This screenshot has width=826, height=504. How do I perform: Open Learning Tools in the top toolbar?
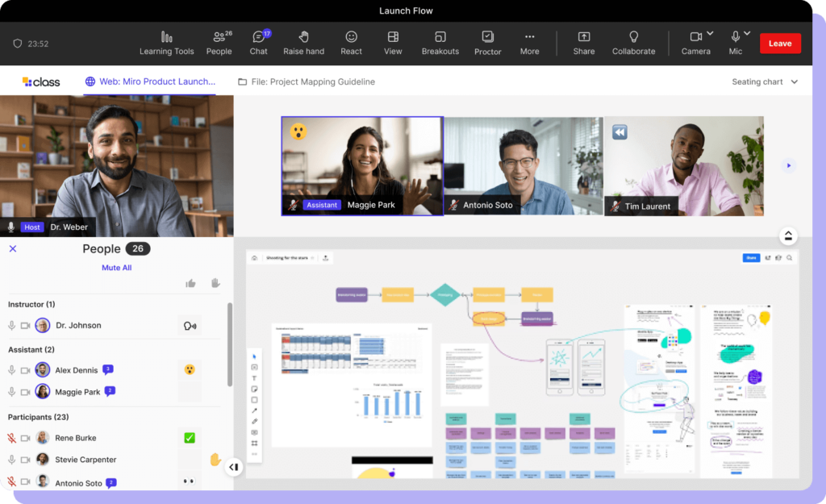tap(166, 37)
